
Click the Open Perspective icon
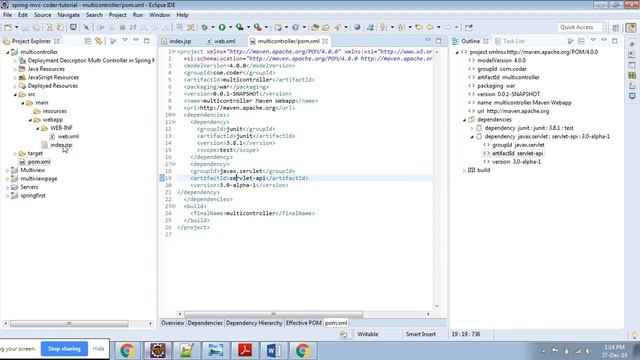[616, 27]
